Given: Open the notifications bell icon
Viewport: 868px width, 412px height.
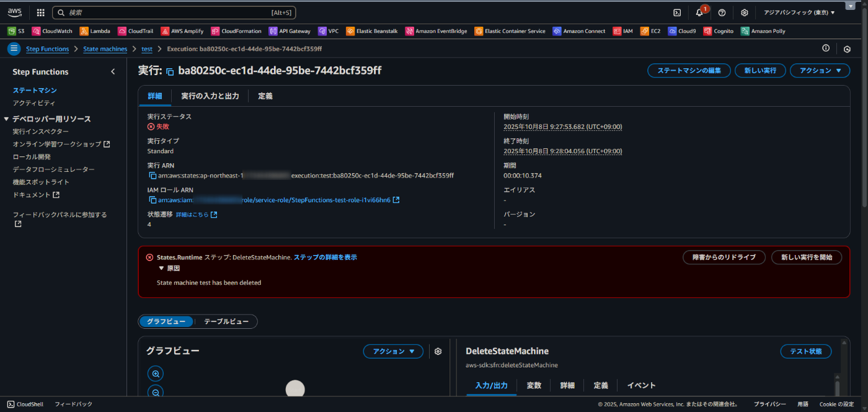Looking at the screenshot, I should point(699,12).
